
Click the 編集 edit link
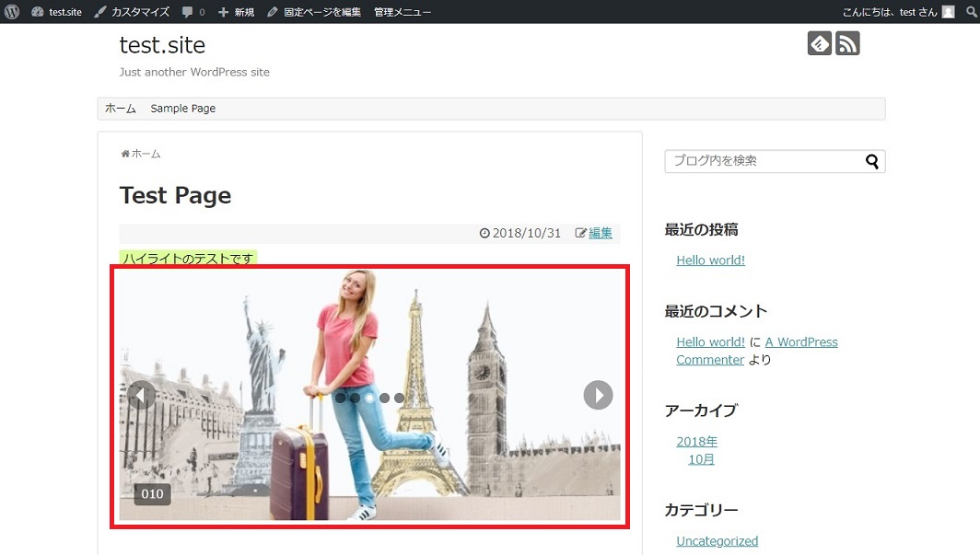[x=600, y=233]
